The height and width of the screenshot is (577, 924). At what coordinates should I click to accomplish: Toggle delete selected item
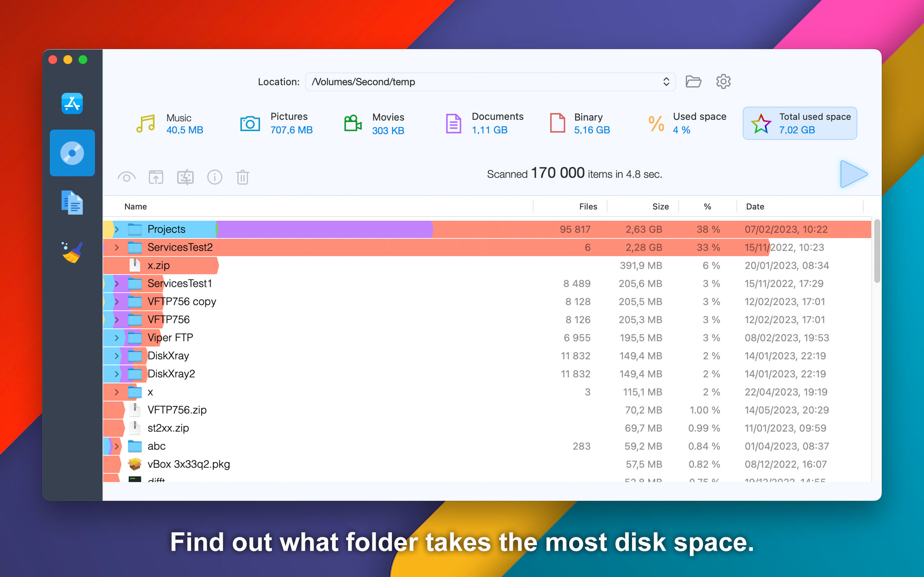click(x=243, y=176)
